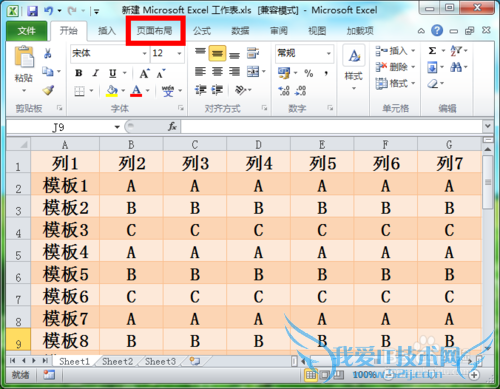
Task: Undo last action in quick access
Action: coord(49,11)
